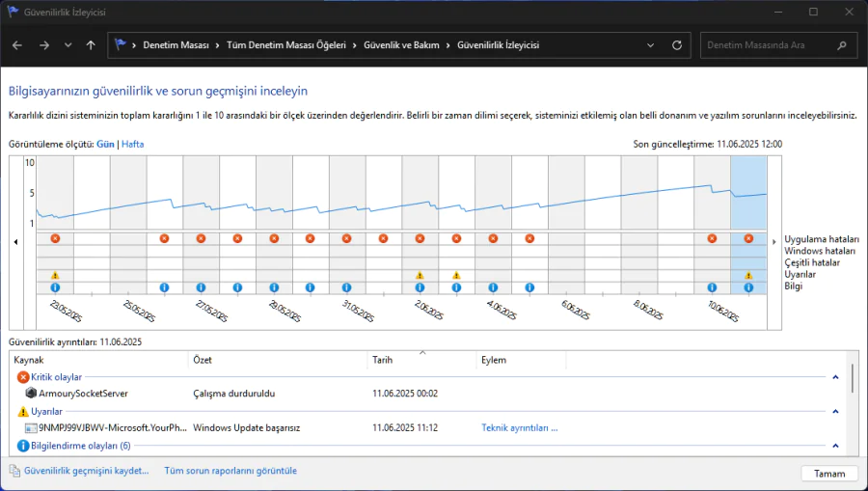Go up one level with up arrow
Viewport: 868px width, 491px height.
tap(91, 45)
